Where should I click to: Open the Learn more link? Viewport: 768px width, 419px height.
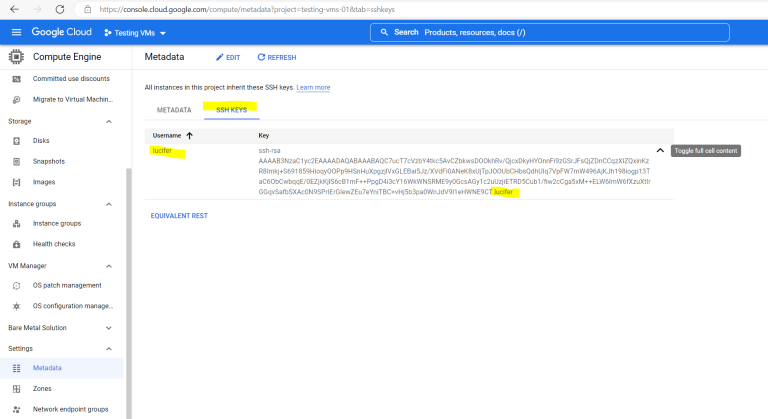pyautogui.click(x=313, y=87)
